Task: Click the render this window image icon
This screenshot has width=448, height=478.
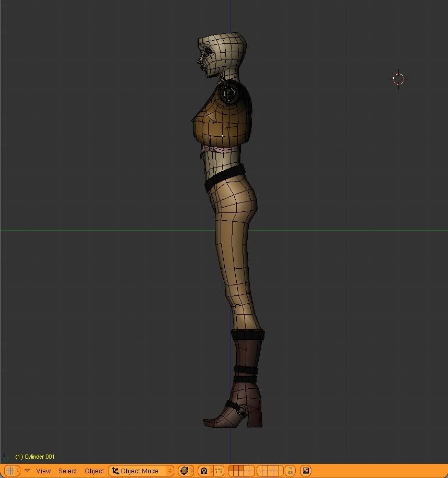Action: 306,471
